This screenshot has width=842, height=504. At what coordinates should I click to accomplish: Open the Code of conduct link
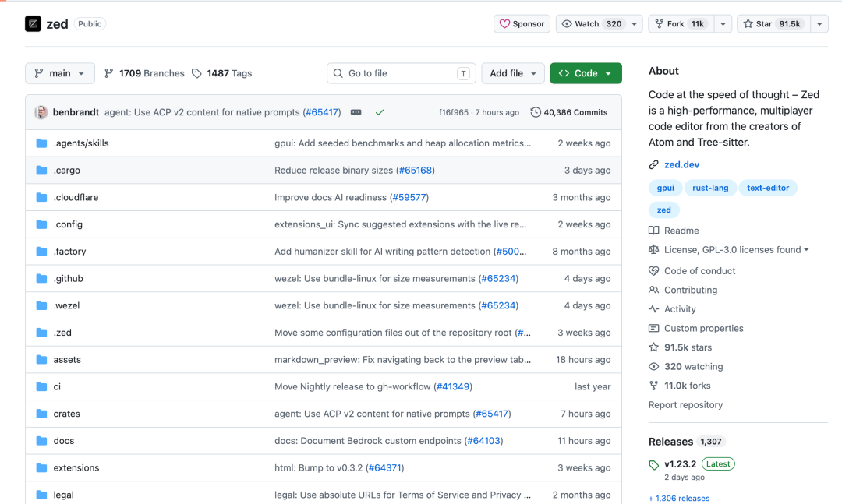[x=699, y=271]
